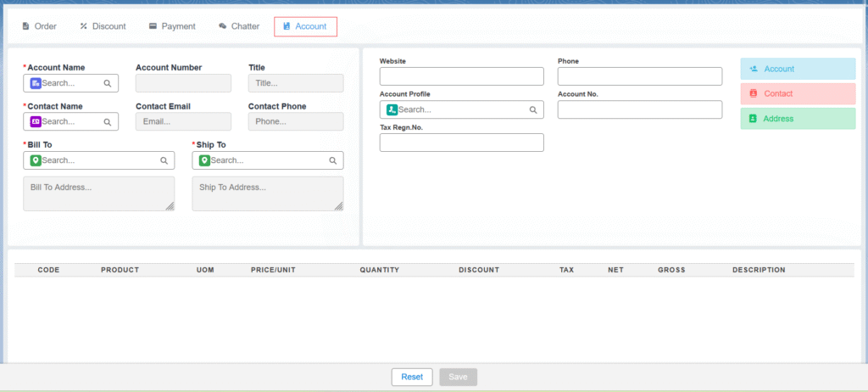
Task: Click the green Bill To location icon
Action: pyautogui.click(x=36, y=160)
